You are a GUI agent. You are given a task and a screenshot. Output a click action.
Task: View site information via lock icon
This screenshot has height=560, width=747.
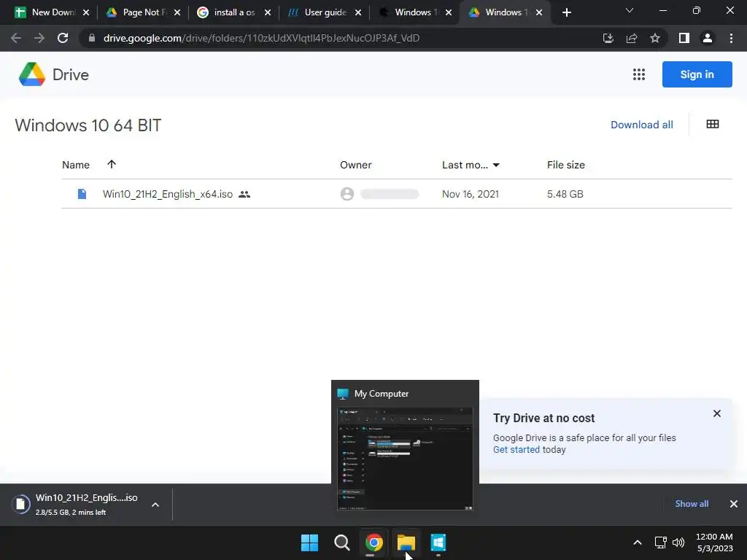coord(92,38)
